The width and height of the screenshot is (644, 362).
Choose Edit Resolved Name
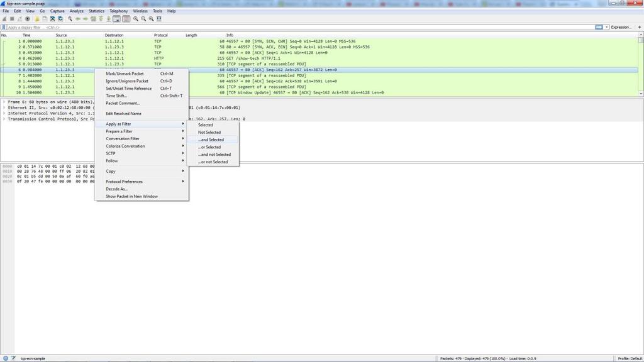pyautogui.click(x=142, y=113)
